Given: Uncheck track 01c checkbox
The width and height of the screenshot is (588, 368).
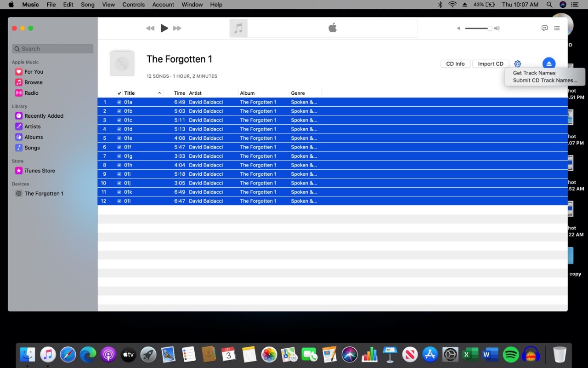Looking at the screenshot, I should (119, 120).
